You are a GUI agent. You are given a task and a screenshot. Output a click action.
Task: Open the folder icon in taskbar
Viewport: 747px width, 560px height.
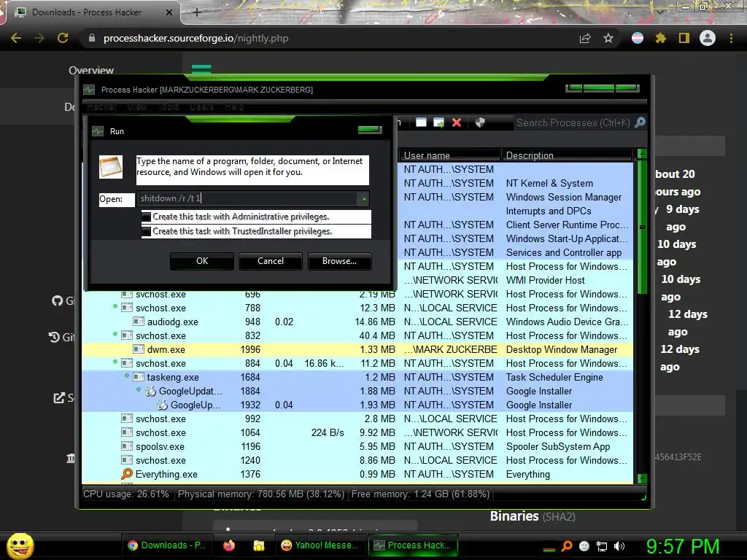click(259, 545)
